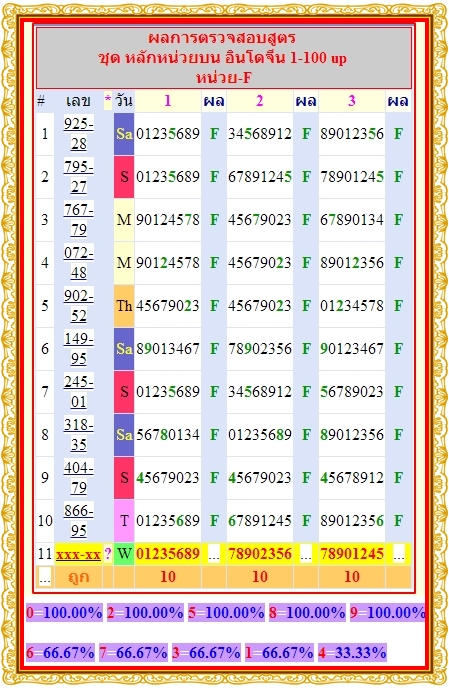Click the orange Th day cell in row 5

click(x=124, y=306)
